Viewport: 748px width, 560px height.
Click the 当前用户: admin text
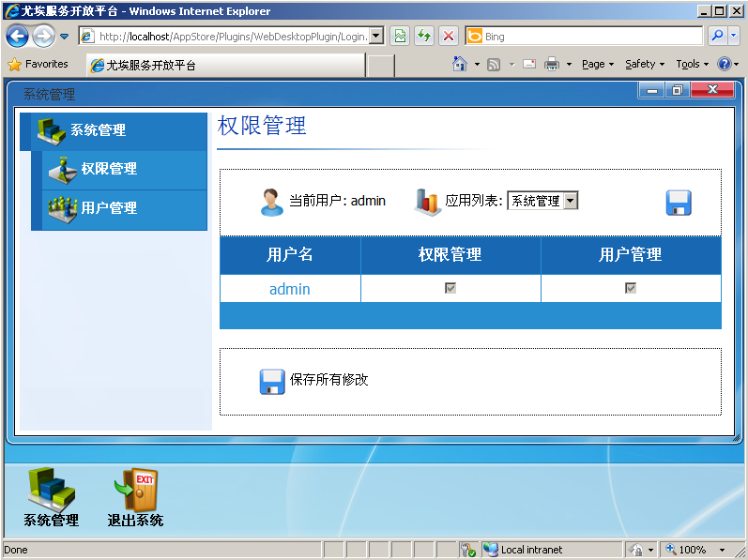[x=337, y=201]
